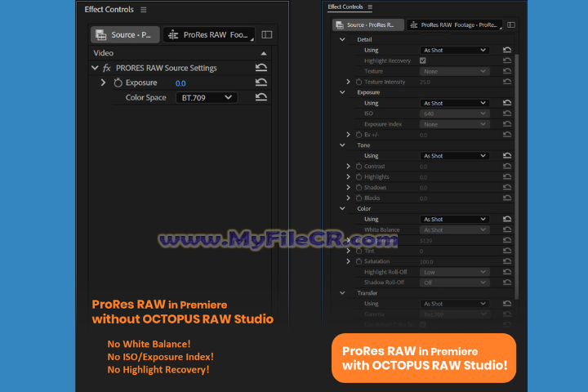Collapse the Exposure section in right panel

tap(342, 92)
